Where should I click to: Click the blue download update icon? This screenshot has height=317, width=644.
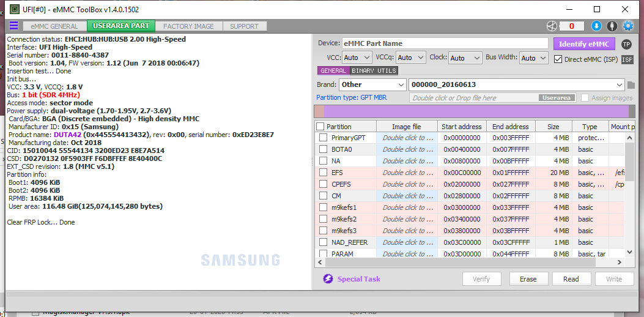point(596,26)
